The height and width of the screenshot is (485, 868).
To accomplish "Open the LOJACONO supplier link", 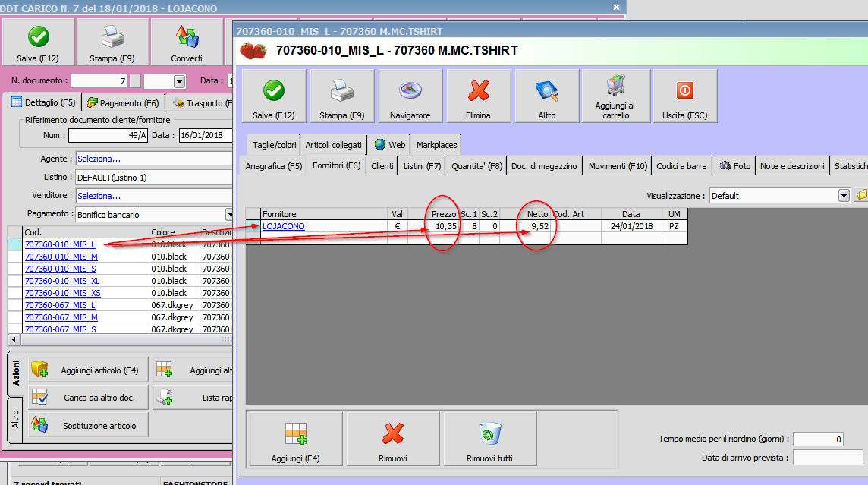I will 284,226.
